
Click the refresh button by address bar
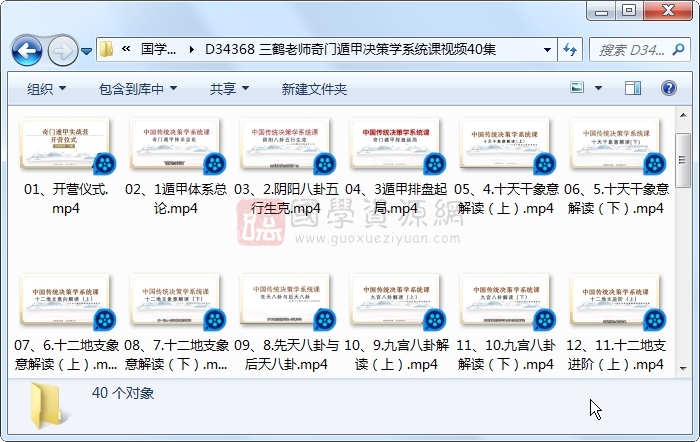click(x=570, y=50)
